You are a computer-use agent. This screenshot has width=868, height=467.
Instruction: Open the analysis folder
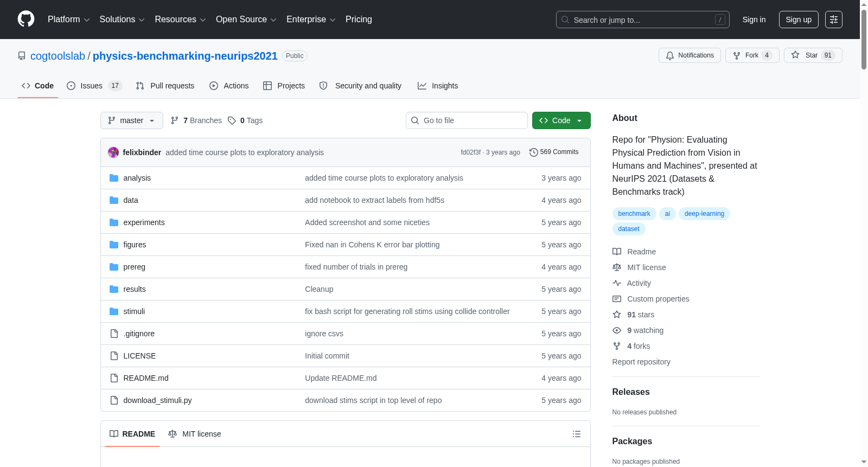pyautogui.click(x=137, y=178)
